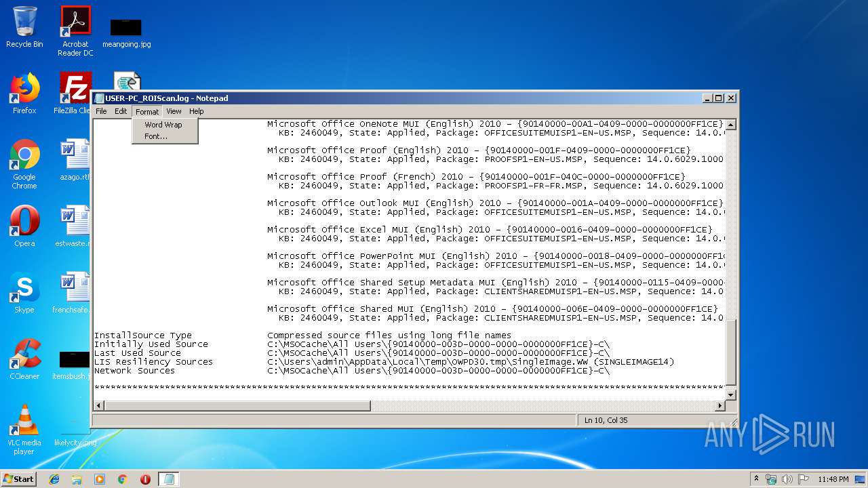
Task: Click the Last Used Source label
Action: click(137, 353)
